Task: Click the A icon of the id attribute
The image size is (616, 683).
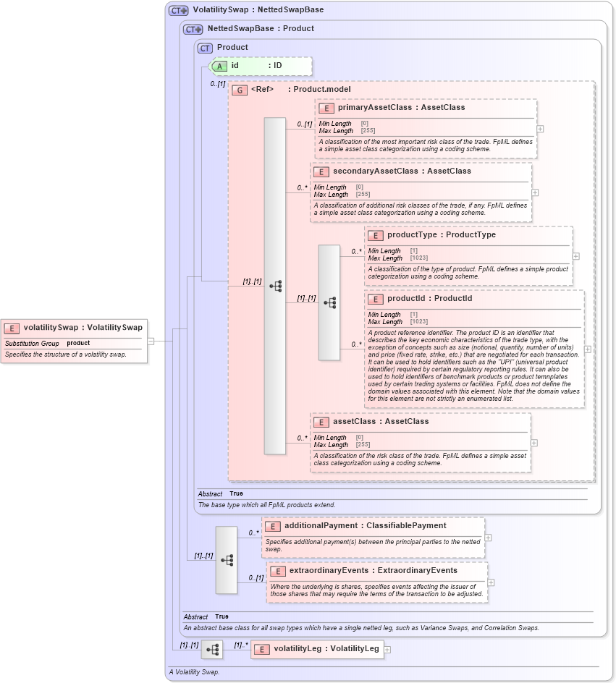Action: pyautogui.click(x=221, y=66)
